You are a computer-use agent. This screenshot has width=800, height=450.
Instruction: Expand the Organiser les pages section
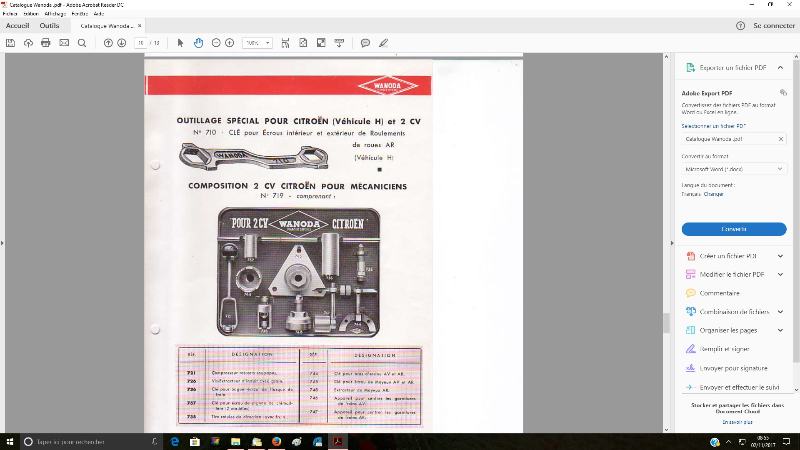(x=780, y=330)
